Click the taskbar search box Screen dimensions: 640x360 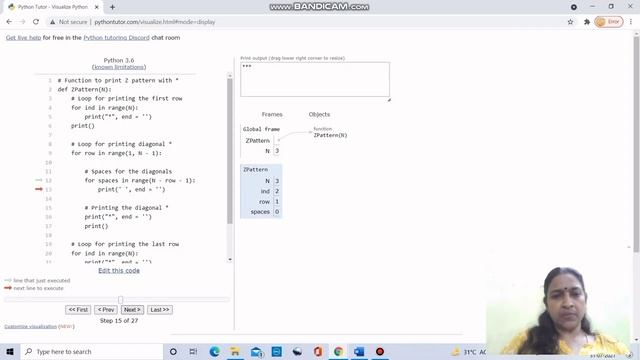[x=92, y=351]
